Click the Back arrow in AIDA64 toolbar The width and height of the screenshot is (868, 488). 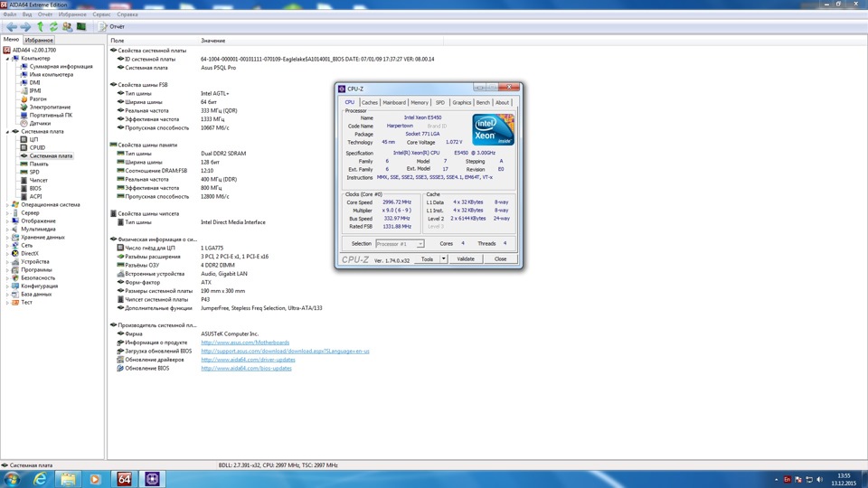[11, 27]
